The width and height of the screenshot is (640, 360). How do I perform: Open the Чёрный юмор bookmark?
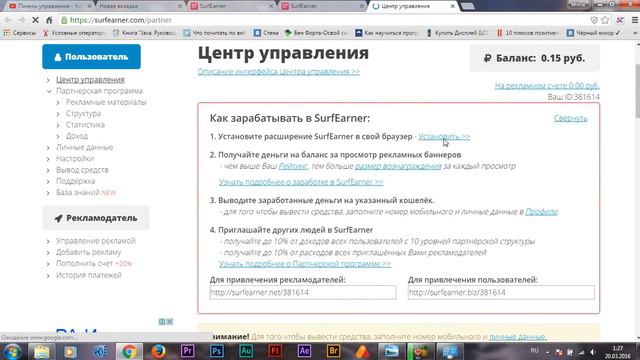[593, 33]
